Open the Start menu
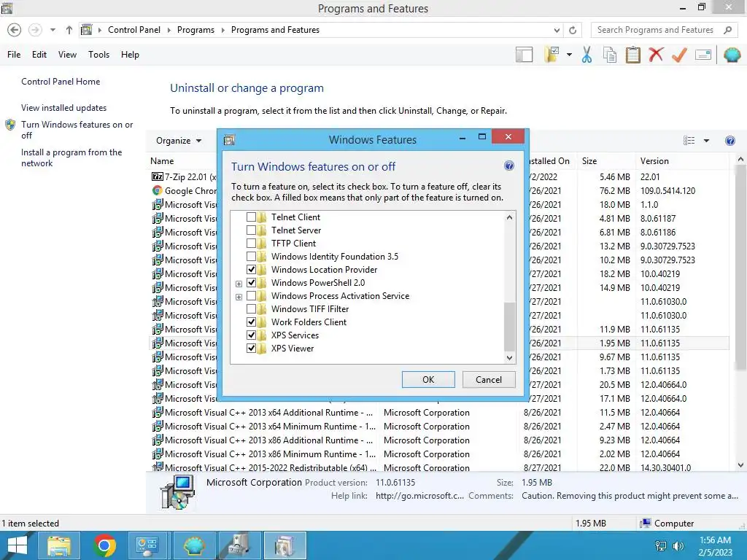The height and width of the screenshot is (560, 747). click(18, 545)
